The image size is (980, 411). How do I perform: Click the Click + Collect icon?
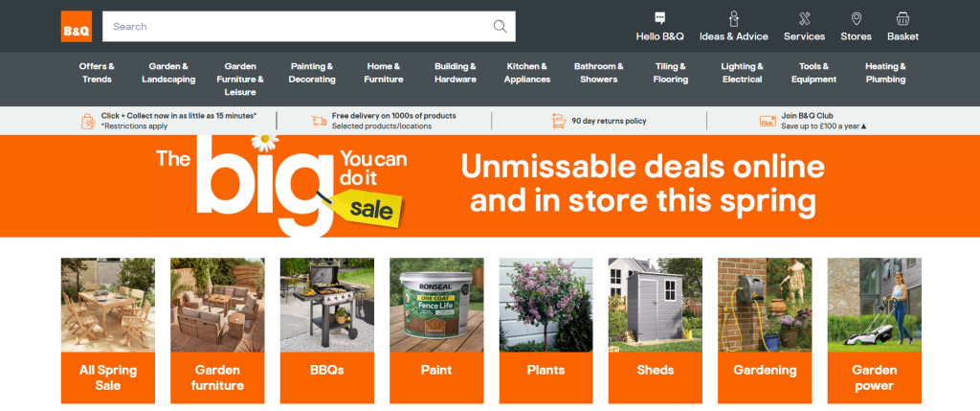(88, 121)
